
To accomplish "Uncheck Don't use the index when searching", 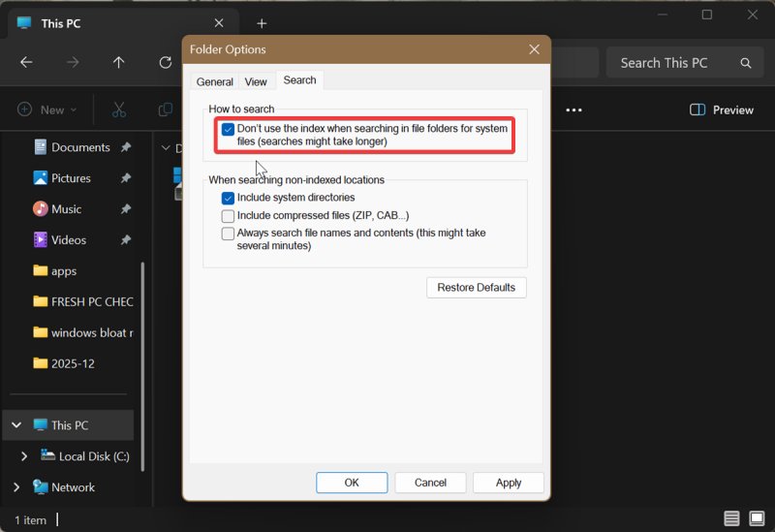I will (x=228, y=129).
